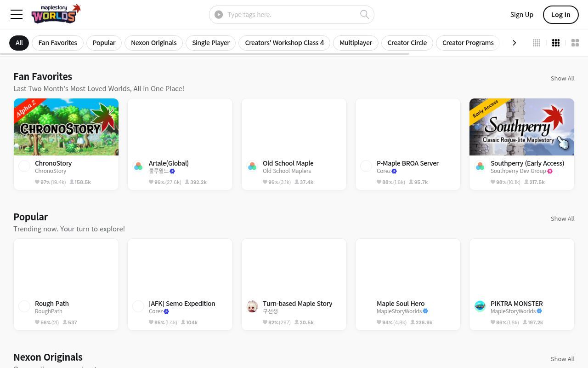Click the Turn-based Maple Story creator avatar
This screenshot has height=368, width=588.
coord(252,306)
